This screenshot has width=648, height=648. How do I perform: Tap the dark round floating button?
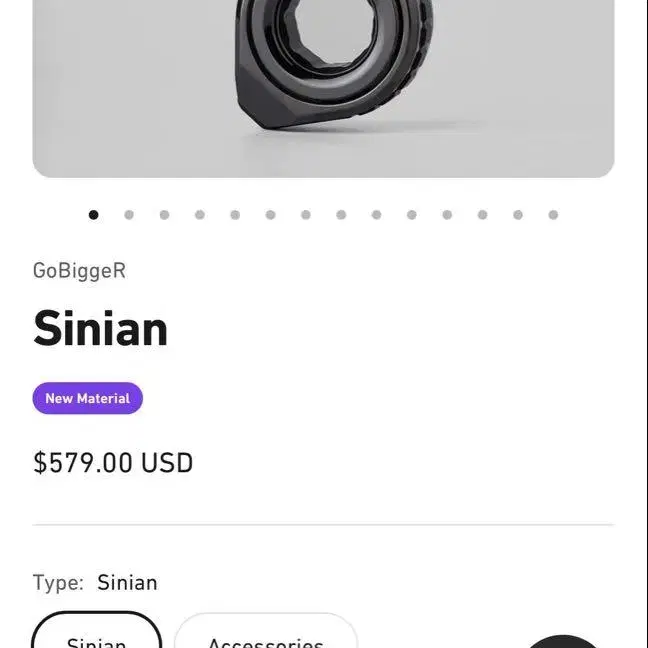pos(563,642)
